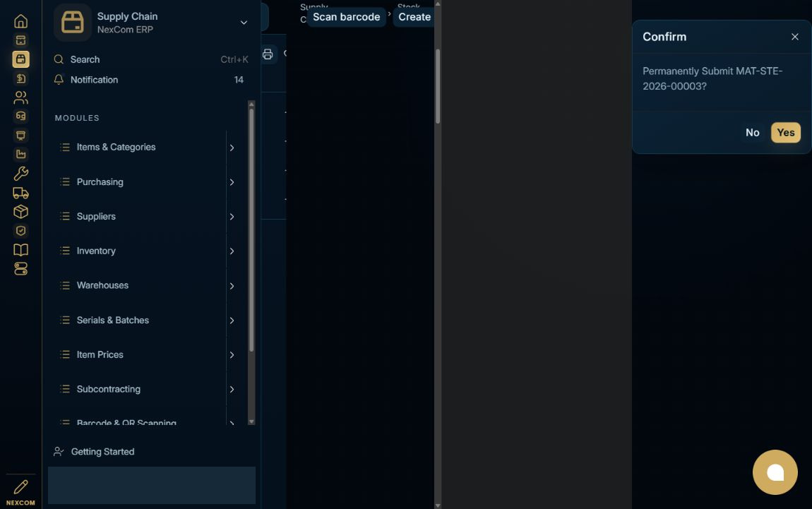Screen dimensions: 812x509
Task: Expand the Subcontracting chevron
Action: tap(232, 390)
